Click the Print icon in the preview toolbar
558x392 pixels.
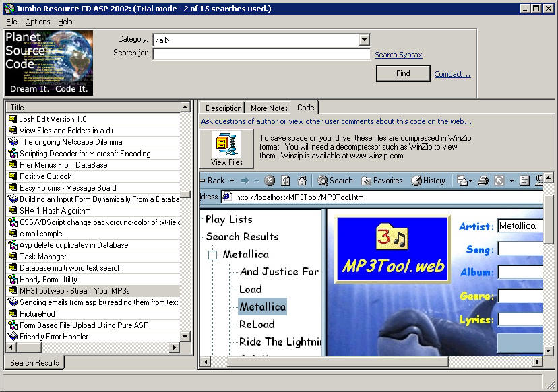pyautogui.click(x=483, y=181)
